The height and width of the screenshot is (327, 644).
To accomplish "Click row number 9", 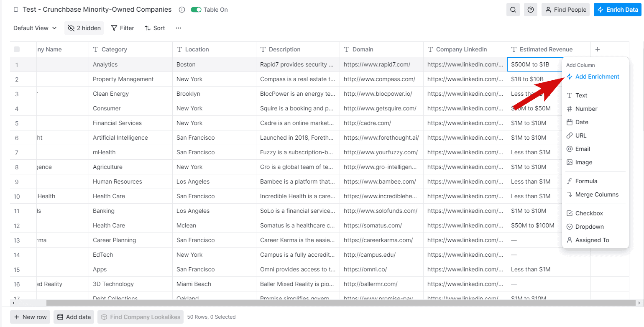I will point(17,181).
